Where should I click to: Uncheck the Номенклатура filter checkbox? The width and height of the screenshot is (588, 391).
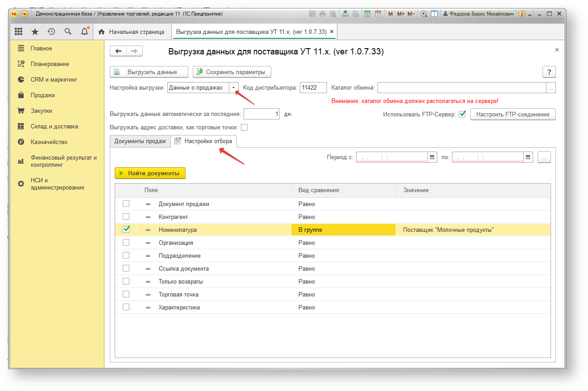pos(126,229)
